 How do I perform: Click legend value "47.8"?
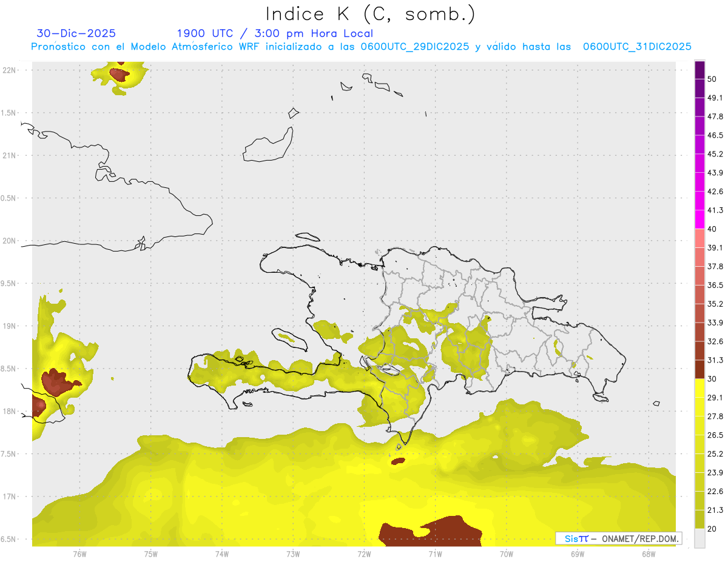point(715,116)
